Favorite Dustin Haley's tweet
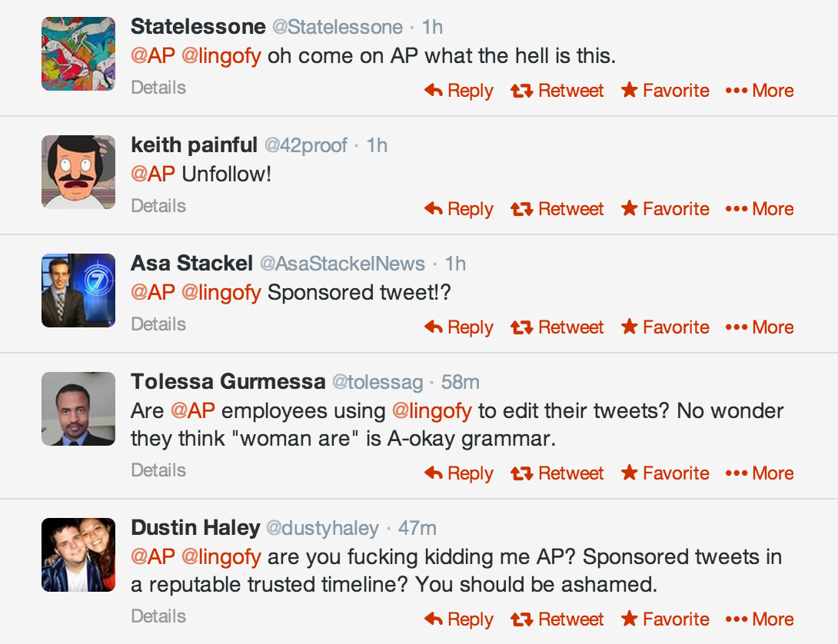The width and height of the screenshot is (838, 644). click(665, 619)
